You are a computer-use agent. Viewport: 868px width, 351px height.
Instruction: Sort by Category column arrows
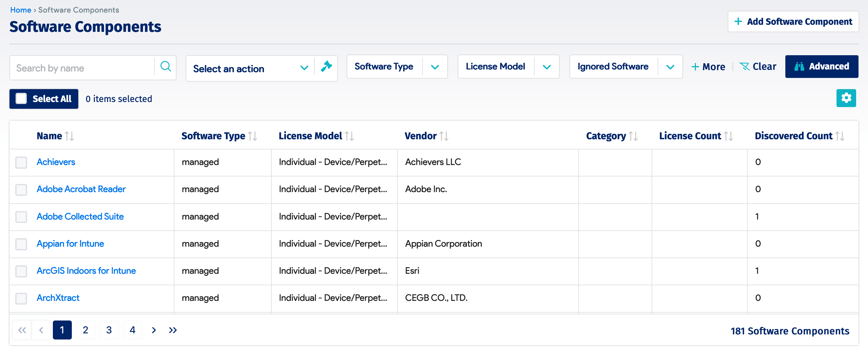coord(633,136)
